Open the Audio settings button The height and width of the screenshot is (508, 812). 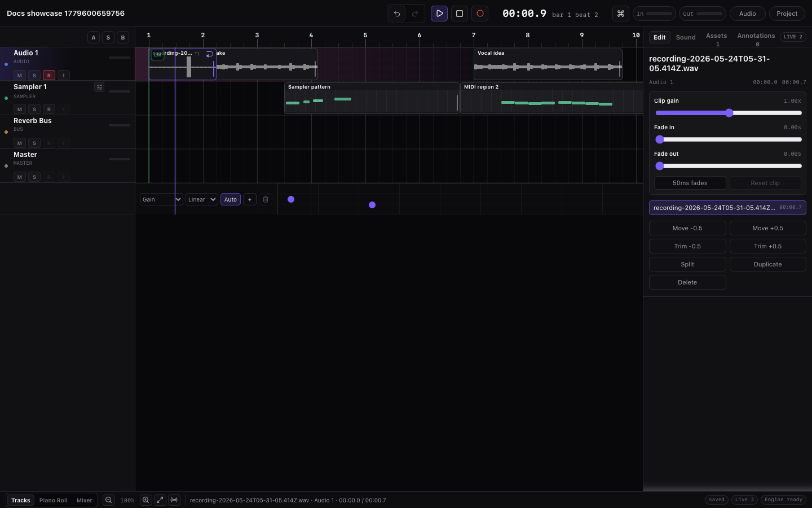748,14
